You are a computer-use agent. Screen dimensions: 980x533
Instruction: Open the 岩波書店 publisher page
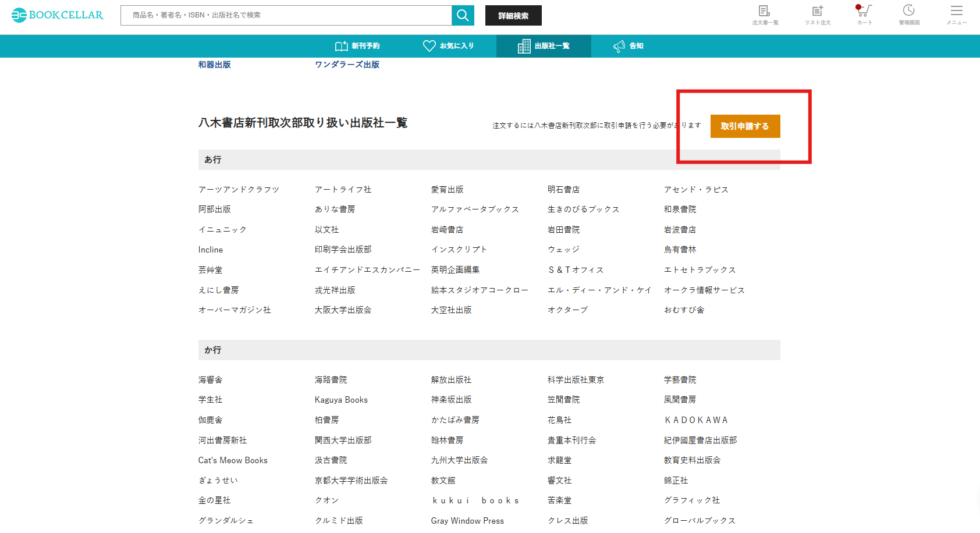pyautogui.click(x=679, y=229)
